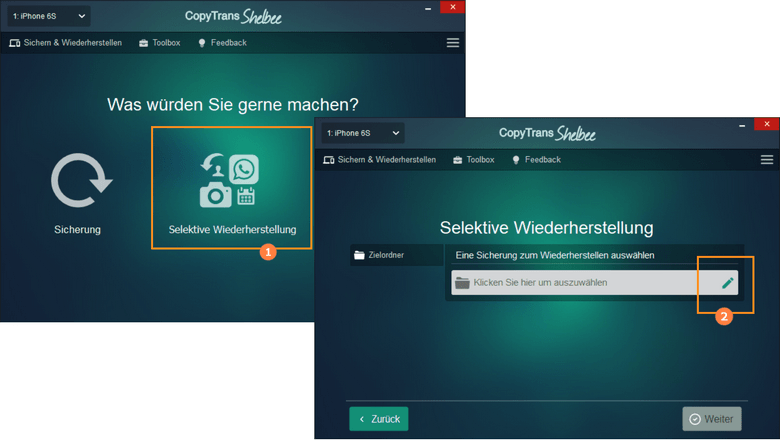Minimize the front CopyTrans Shelbee window

[742, 125]
